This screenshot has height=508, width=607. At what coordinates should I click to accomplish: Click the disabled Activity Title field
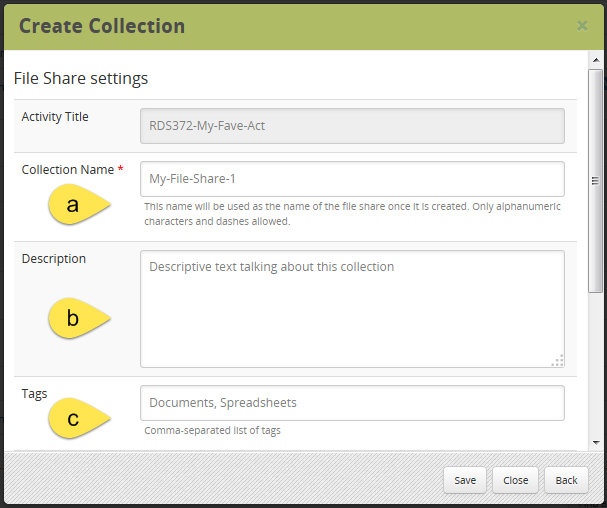[352, 126]
